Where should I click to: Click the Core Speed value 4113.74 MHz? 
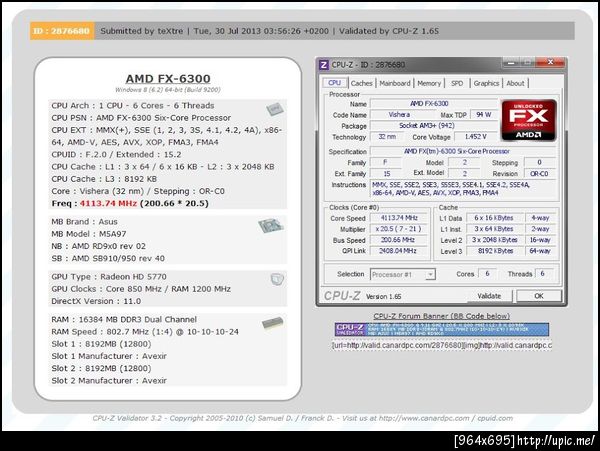pos(399,218)
